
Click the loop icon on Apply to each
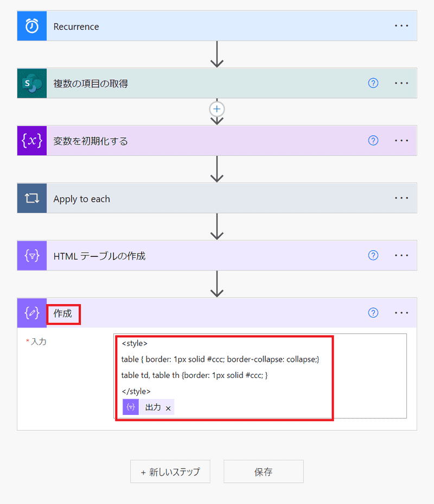32,198
